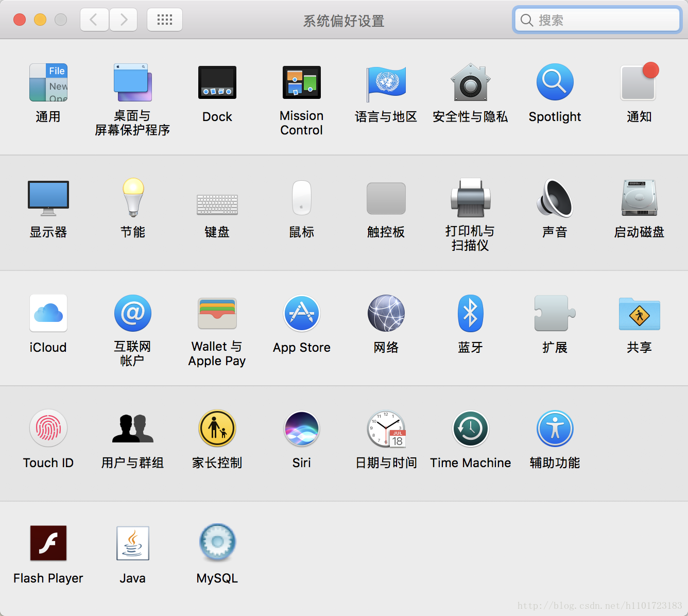Click the back navigation arrow

(94, 20)
